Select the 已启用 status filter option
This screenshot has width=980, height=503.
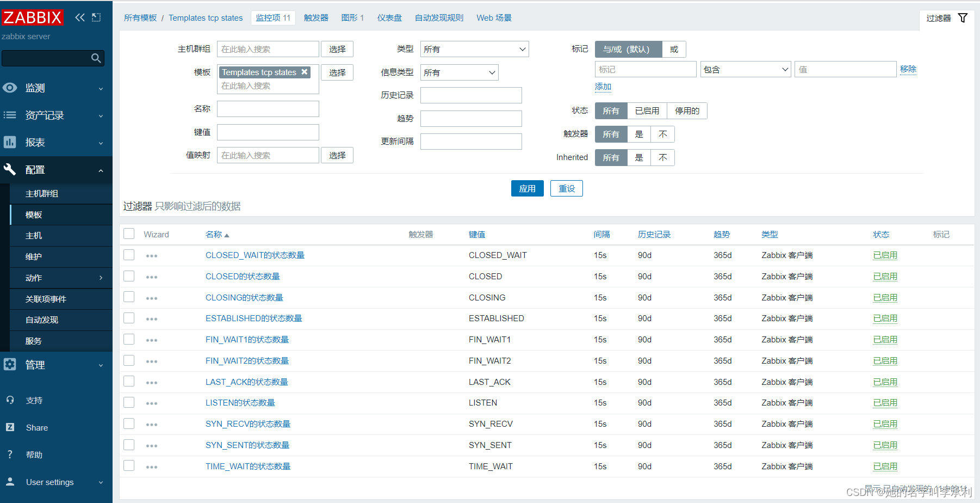pyautogui.click(x=647, y=111)
